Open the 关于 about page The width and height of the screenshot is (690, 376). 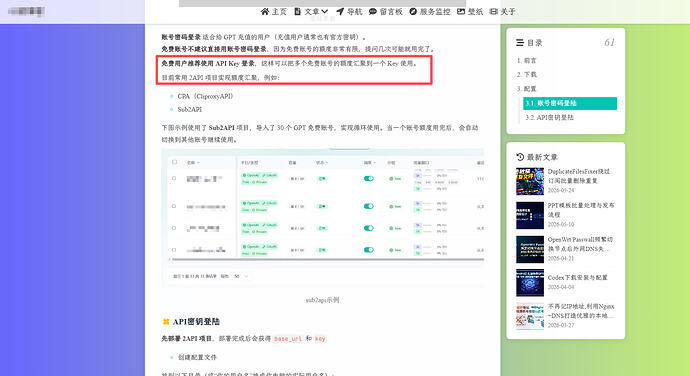pyautogui.click(x=502, y=11)
